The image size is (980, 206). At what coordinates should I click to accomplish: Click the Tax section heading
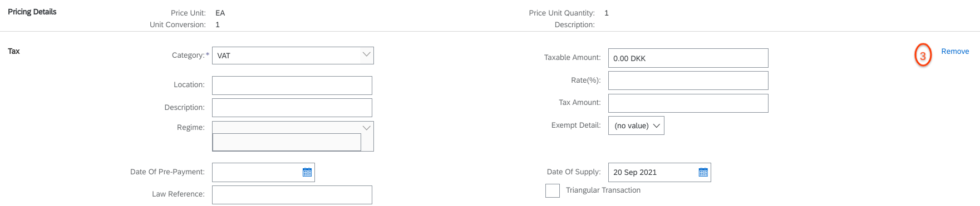tap(14, 51)
